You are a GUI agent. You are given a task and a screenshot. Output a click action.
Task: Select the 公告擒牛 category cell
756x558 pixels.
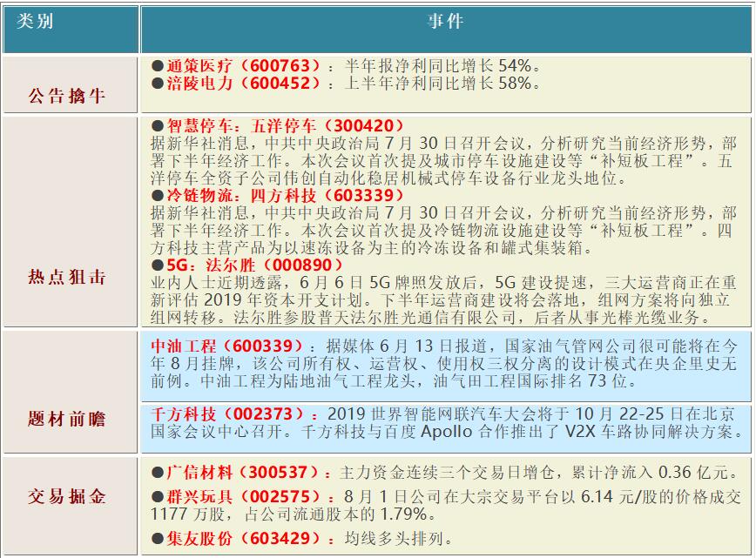68,96
